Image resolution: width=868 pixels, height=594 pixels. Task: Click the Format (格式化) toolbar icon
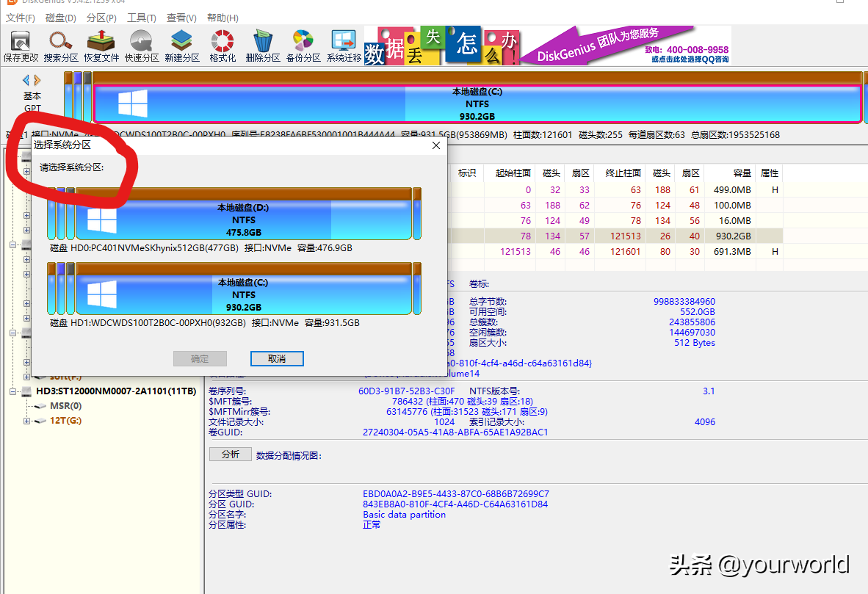pyautogui.click(x=223, y=46)
